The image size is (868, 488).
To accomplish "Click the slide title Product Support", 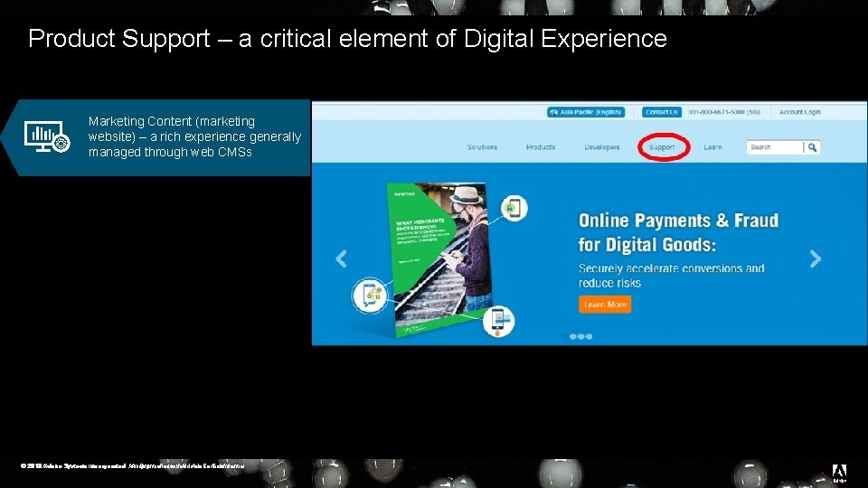I will 347,38.
